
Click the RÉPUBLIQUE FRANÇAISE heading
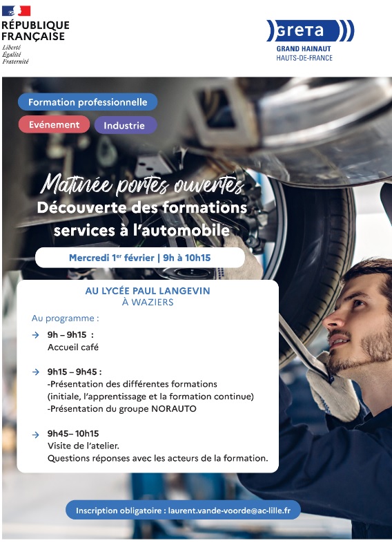coord(35,31)
